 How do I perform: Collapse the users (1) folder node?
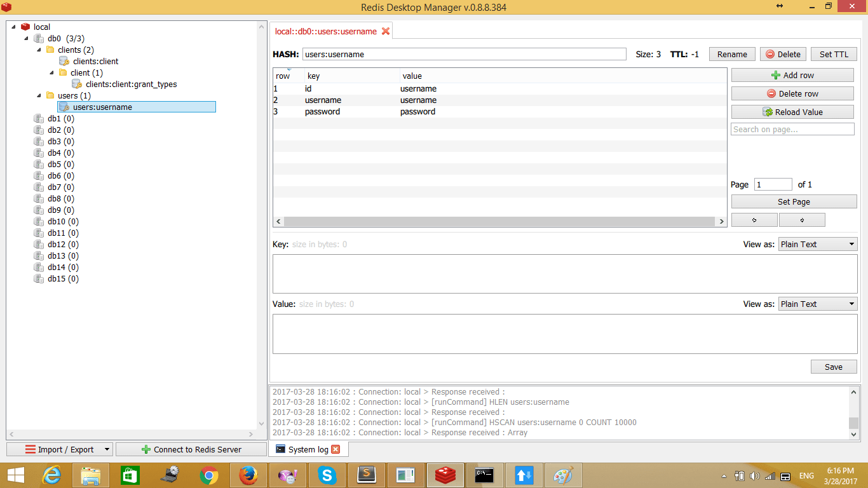click(x=39, y=95)
